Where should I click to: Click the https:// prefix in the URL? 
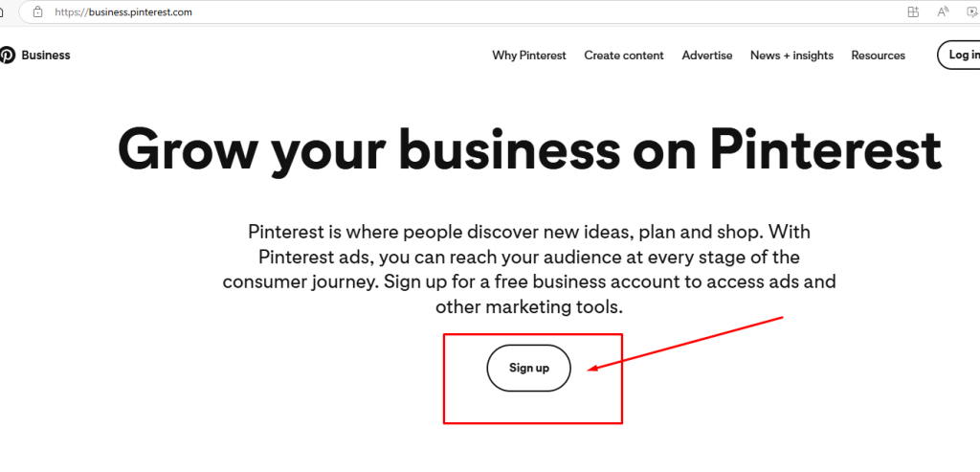[71, 11]
